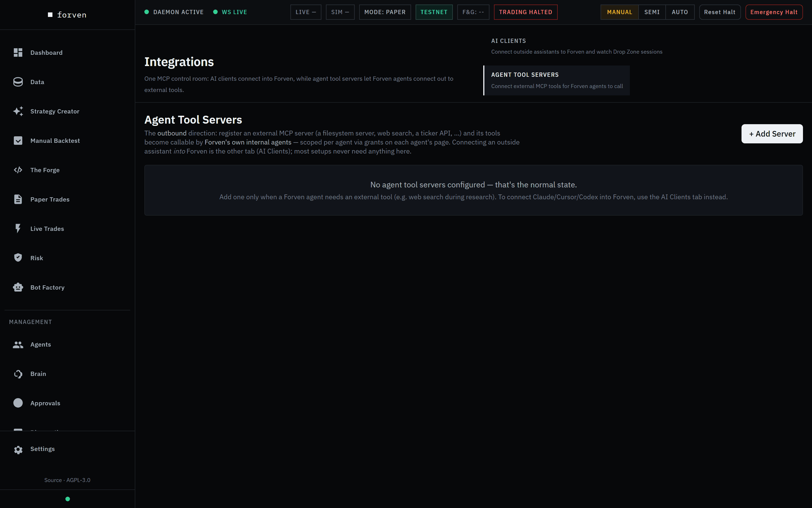This screenshot has height=508, width=812.
Task: Click The Forge code brackets icon
Action: tap(18, 170)
